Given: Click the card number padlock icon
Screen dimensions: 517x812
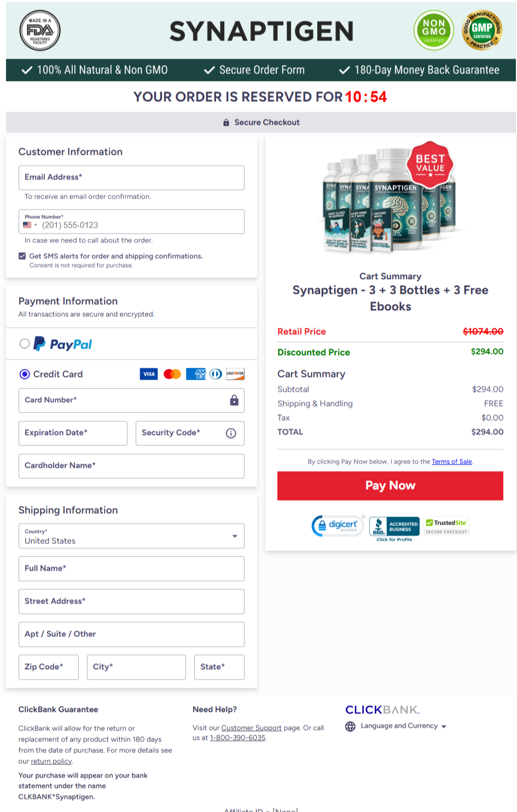Looking at the screenshot, I should (x=234, y=400).
